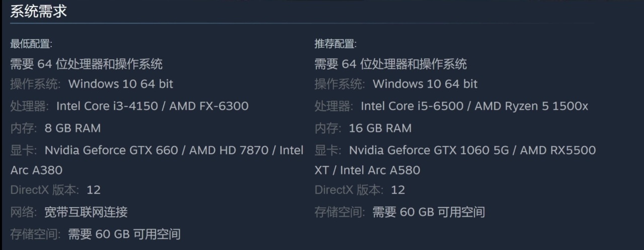Click the AMD Ryzen 5 1500x text
Screen dimensions: 644x250
pyautogui.click(x=531, y=106)
